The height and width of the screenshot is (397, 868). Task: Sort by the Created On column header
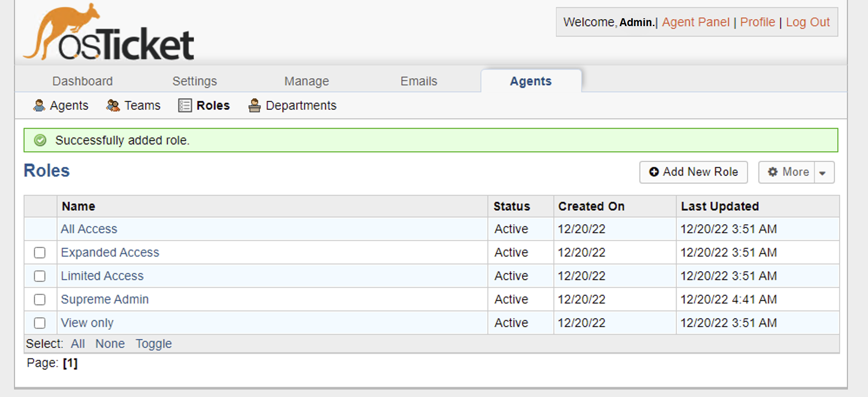[x=591, y=206]
